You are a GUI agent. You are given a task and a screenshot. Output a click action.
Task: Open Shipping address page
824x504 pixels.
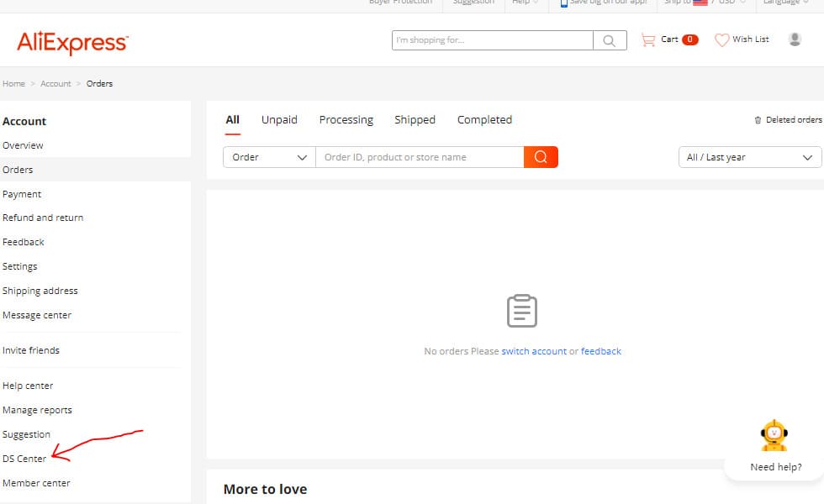[40, 291]
